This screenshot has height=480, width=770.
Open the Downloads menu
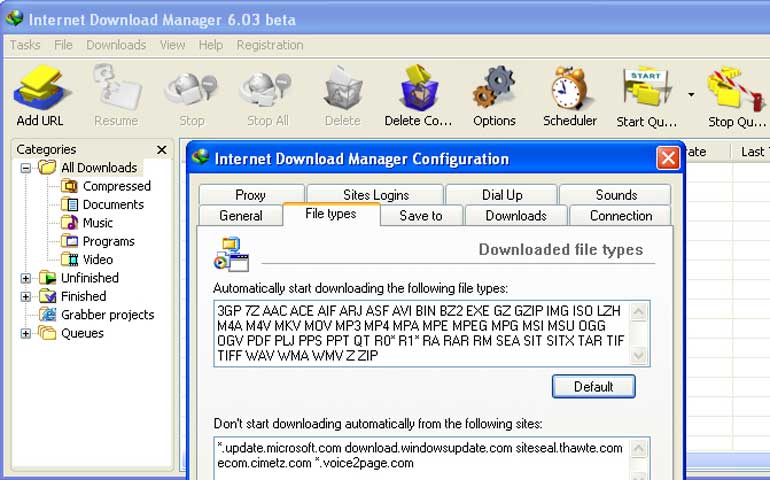(116, 45)
